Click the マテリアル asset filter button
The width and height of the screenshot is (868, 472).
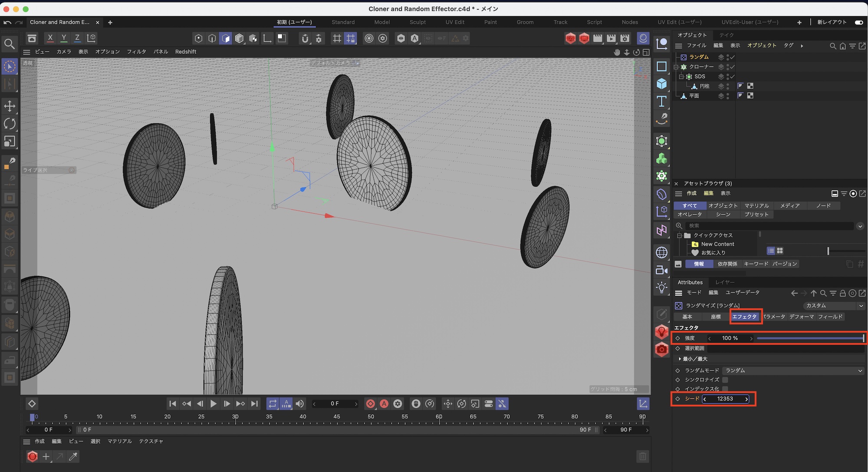[x=756, y=206]
